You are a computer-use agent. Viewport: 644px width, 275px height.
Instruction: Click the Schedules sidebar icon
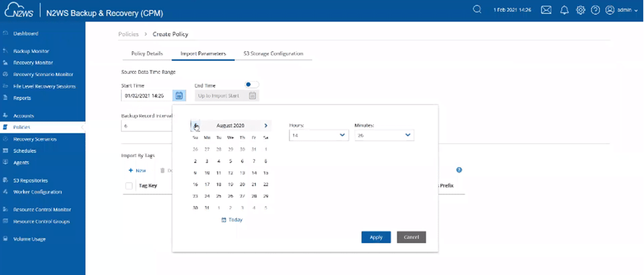[x=6, y=151]
